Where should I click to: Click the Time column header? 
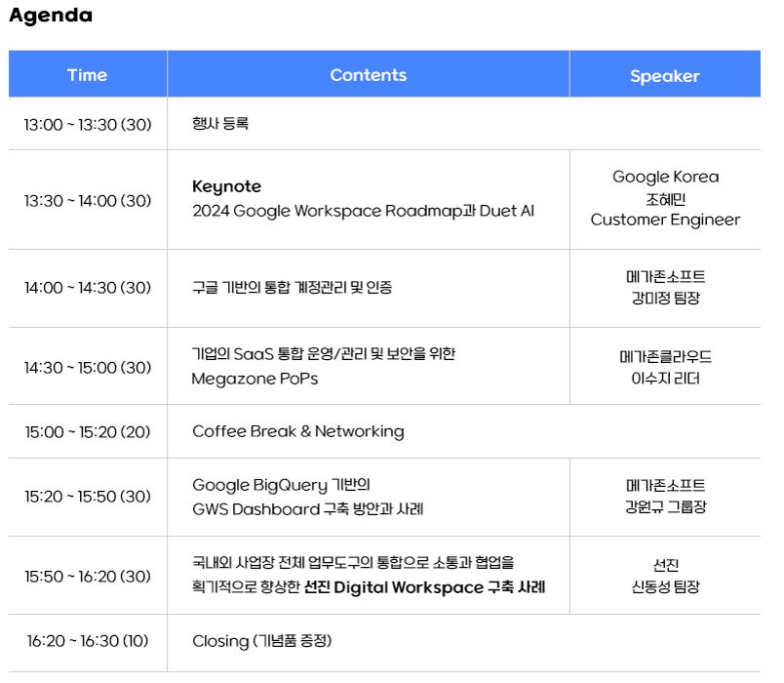pyautogui.click(x=87, y=75)
